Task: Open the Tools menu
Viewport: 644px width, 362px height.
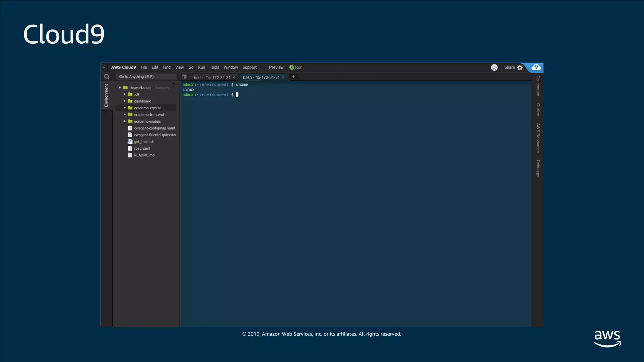Action: [214, 68]
